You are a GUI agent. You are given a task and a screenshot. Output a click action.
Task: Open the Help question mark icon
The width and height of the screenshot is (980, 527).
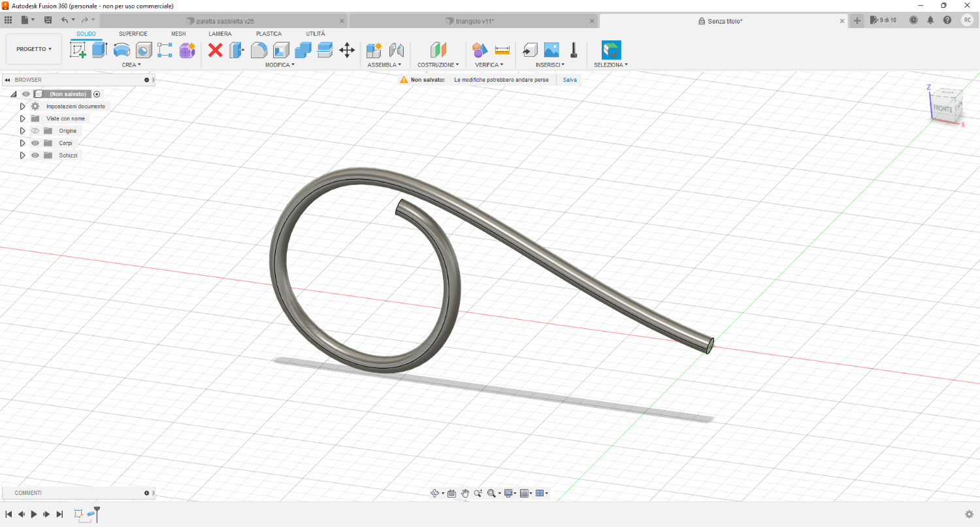pos(947,20)
